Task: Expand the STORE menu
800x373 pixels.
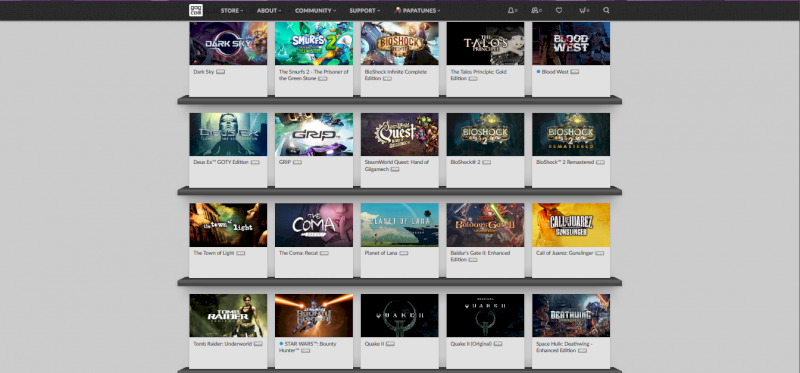Action: [x=232, y=10]
